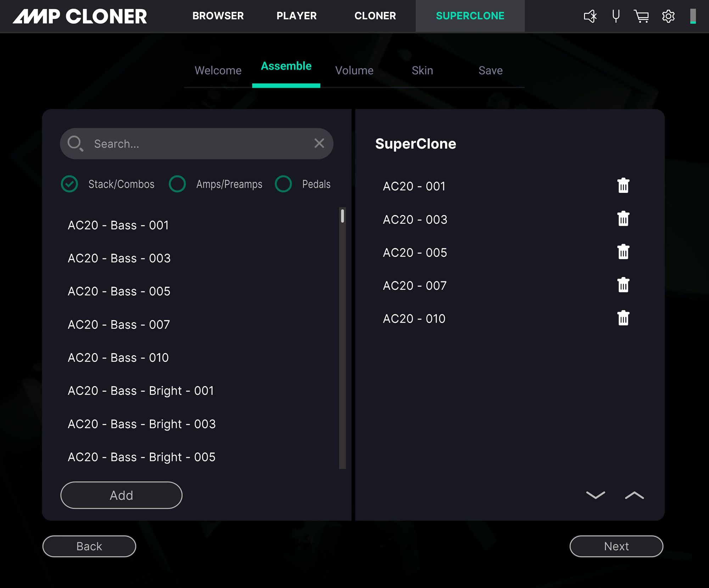Delete AC20 - 010 with the trash can

tap(623, 318)
